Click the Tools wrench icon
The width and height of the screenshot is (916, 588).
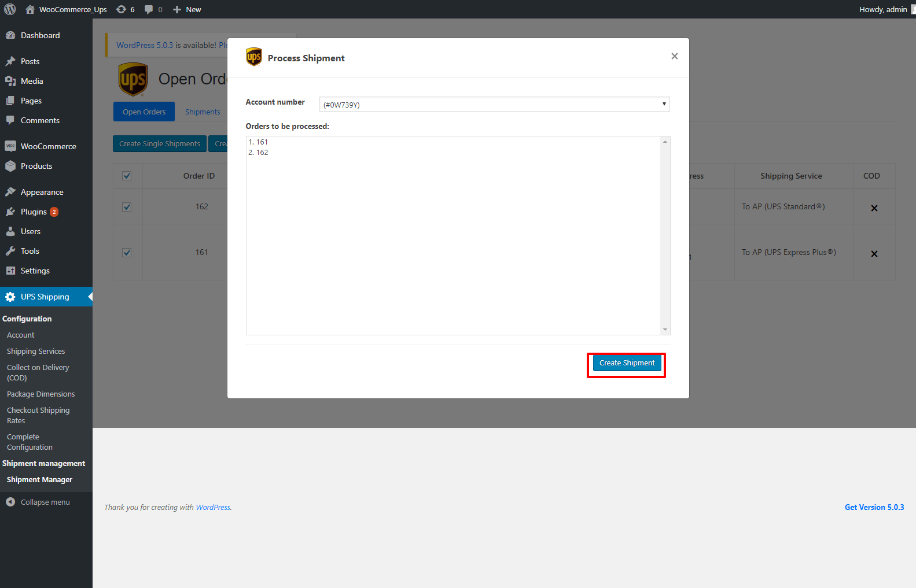(10, 251)
